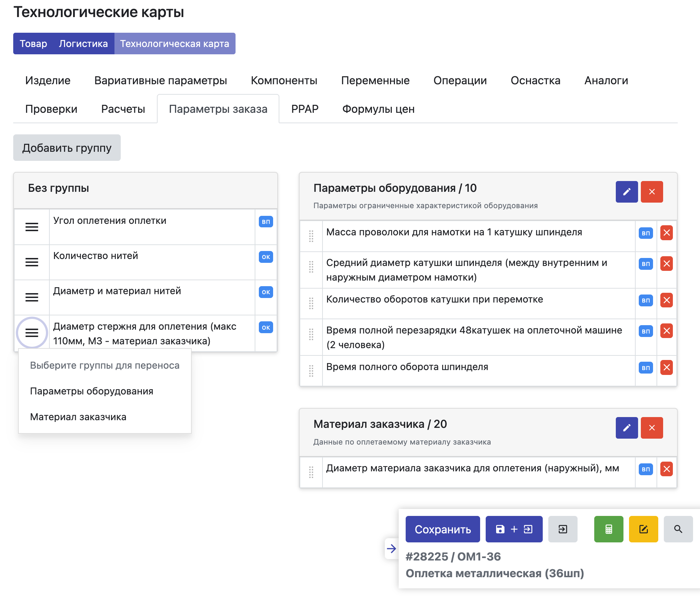
Task: Open hamburger menu for Диаметр и материал нитей
Action: coord(32,297)
